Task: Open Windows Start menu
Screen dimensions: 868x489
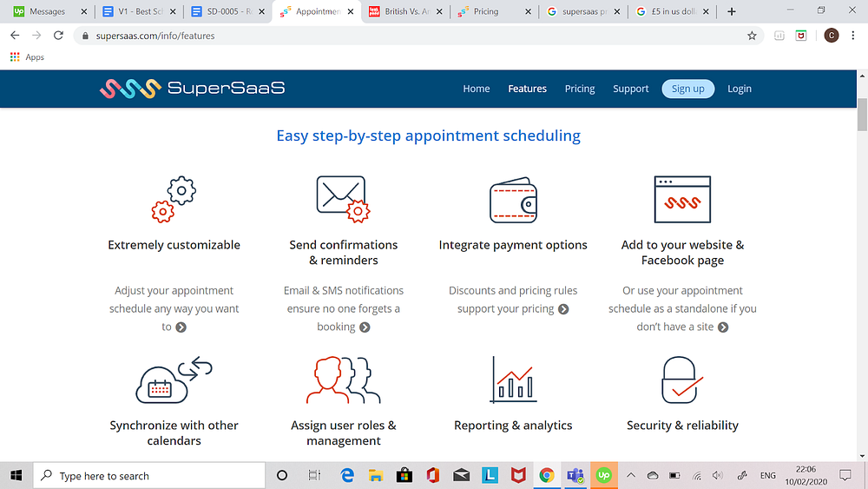Action: [x=16, y=475]
